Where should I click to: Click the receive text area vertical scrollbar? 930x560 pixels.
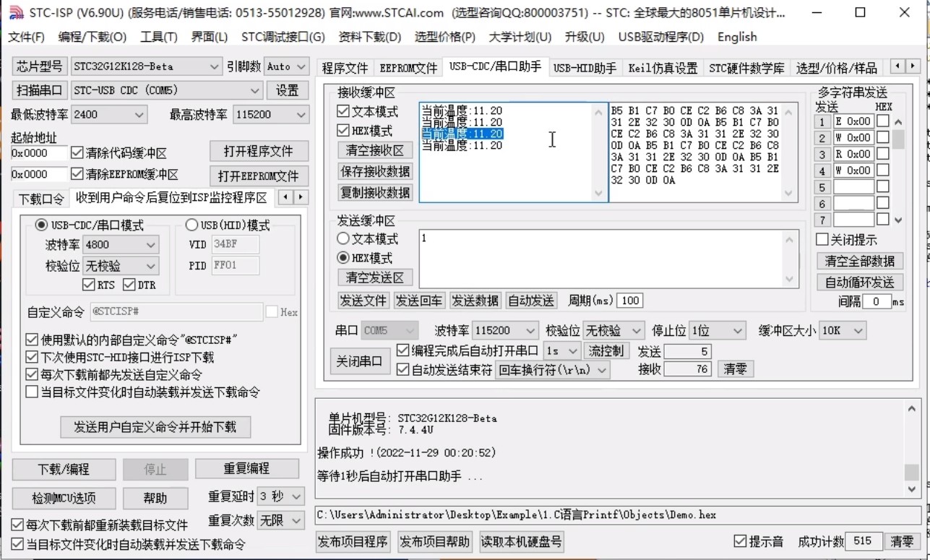(598, 152)
